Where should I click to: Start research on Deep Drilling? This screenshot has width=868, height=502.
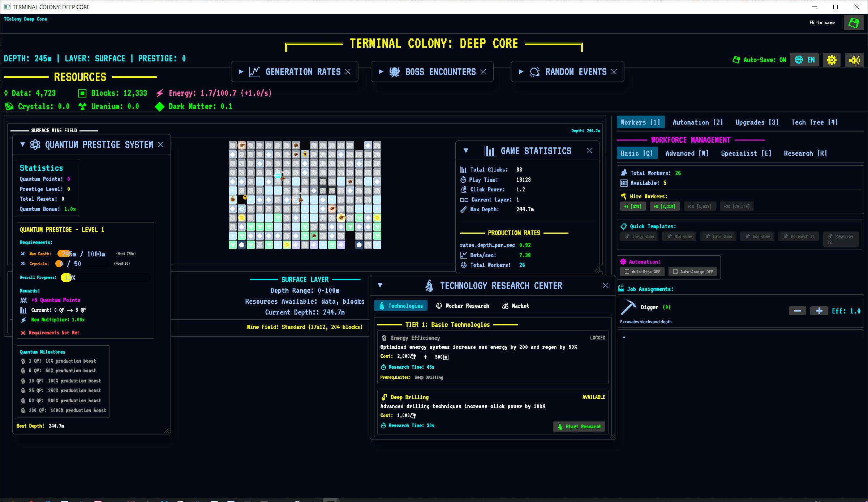pyautogui.click(x=579, y=427)
